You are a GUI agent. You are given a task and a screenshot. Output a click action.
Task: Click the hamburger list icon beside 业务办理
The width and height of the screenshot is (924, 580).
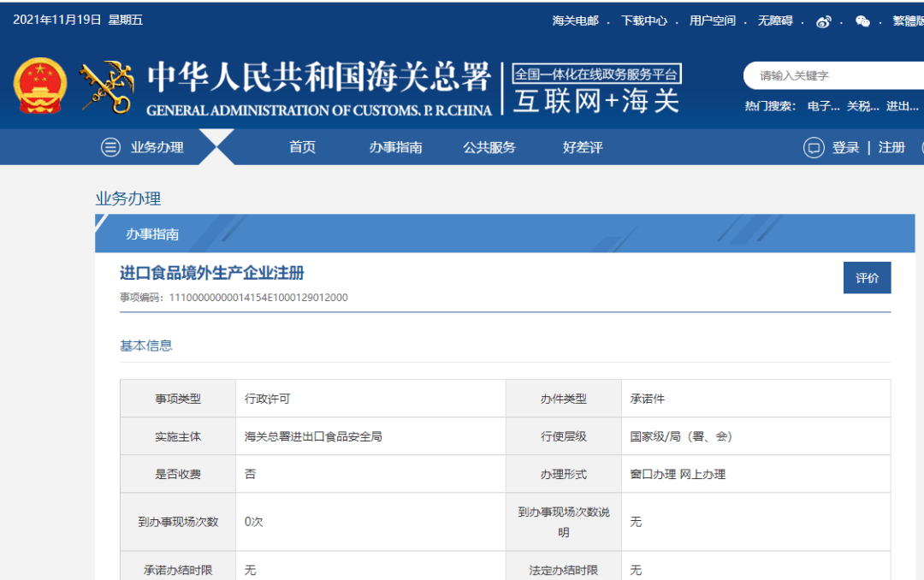click(110, 147)
